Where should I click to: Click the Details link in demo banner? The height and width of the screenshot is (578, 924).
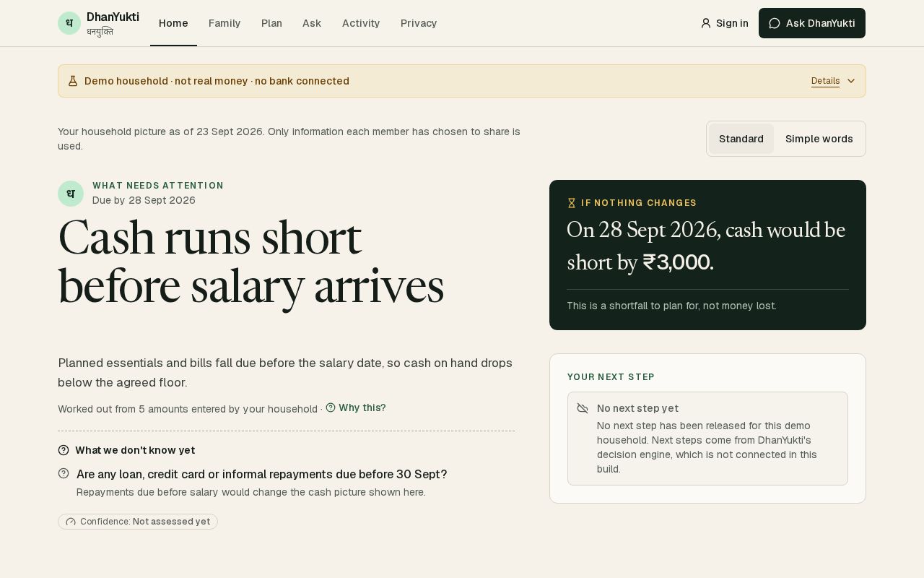pyautogui.click(x=826, y=81)
